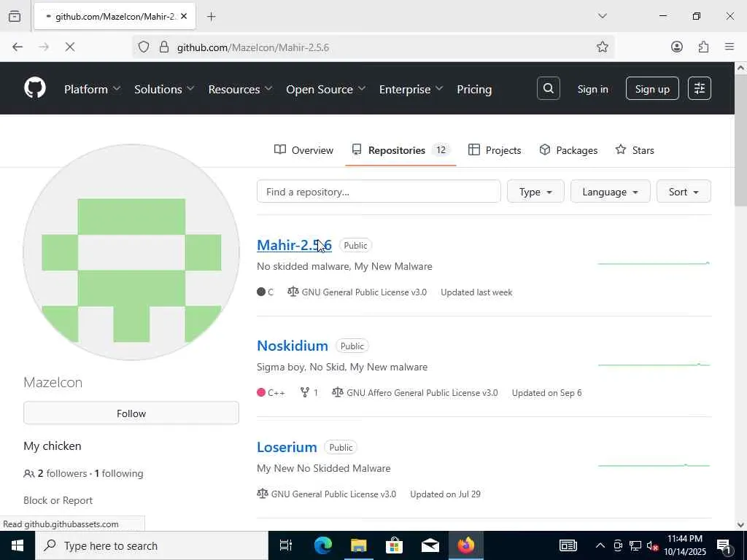
Task: Open the Firefox extensions puzzle icon
Action: (704, 47)
